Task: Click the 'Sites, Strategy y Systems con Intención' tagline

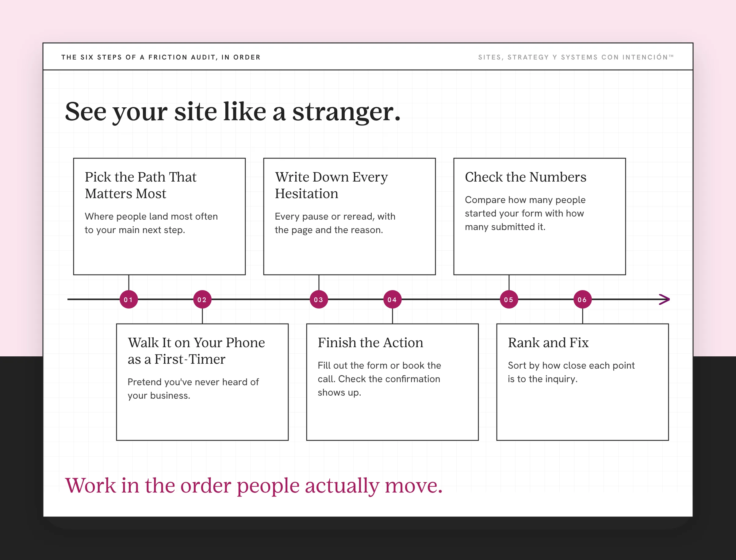Action: (x=576, y=57)
